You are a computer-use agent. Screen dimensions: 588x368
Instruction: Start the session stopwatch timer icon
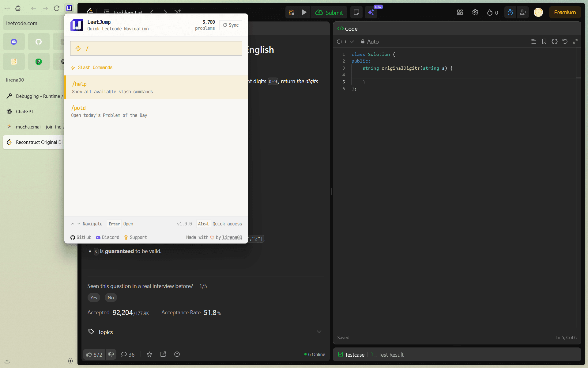pos(510,12)
